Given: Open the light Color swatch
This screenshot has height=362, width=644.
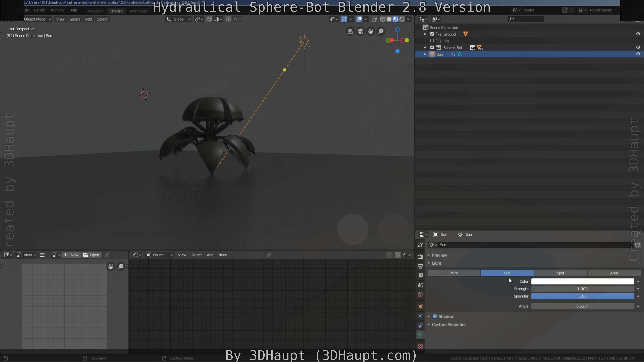Looking at the screenshot, I should point(582,282).
